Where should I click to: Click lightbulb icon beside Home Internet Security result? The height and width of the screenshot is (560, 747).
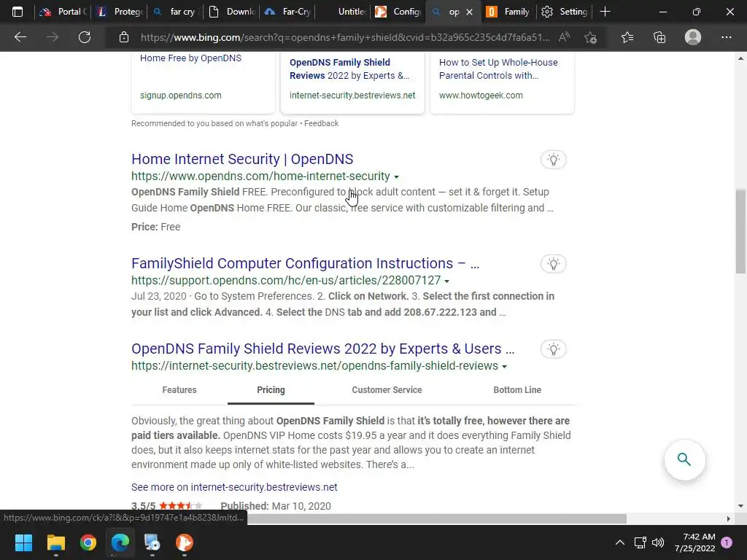click(553, 160)
